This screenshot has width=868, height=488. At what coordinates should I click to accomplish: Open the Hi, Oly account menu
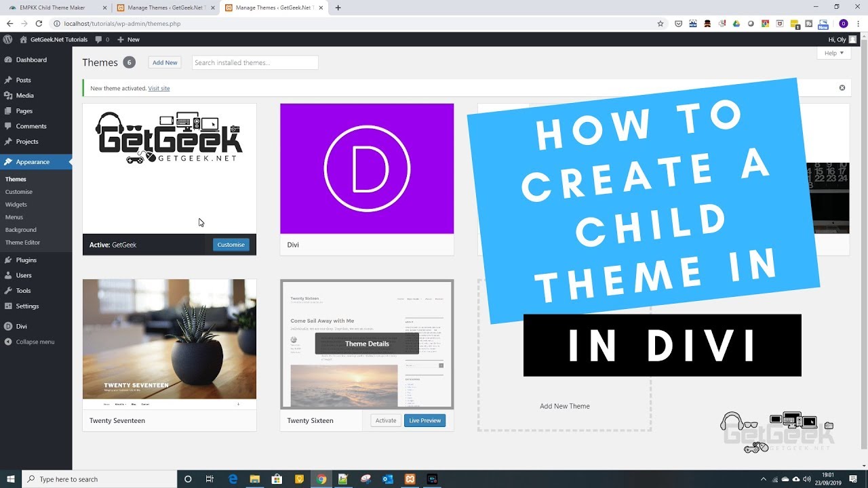(x=842, y=39)
